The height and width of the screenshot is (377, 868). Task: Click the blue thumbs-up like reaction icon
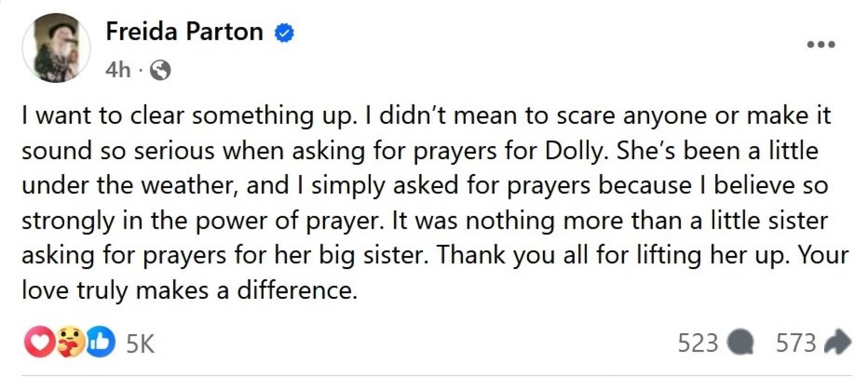pyautogui.click(x=100, y=342)
